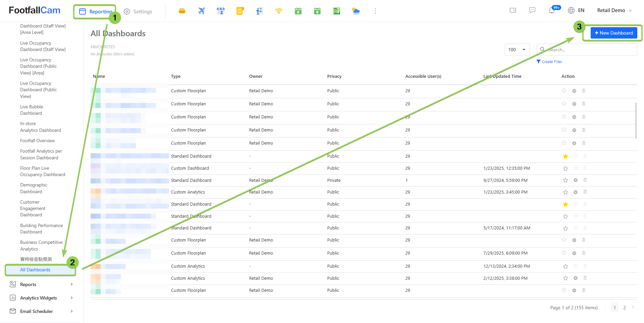644x323 pixels.
Task: Delete the dashboard updated 2/12/2025, 3:38:00 PM
Action: pyautogui.click(x=585, y=278)
